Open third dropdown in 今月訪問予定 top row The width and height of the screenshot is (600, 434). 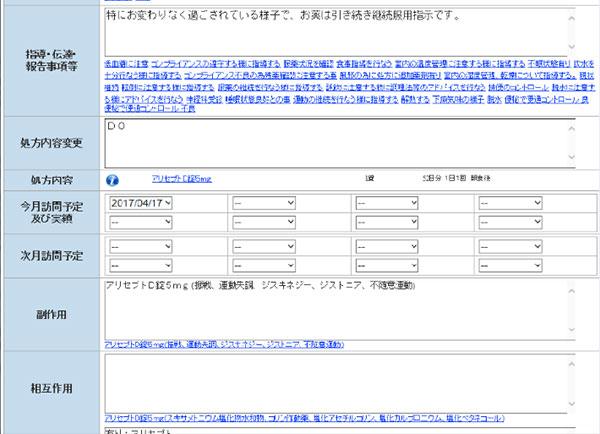(387, 203)
